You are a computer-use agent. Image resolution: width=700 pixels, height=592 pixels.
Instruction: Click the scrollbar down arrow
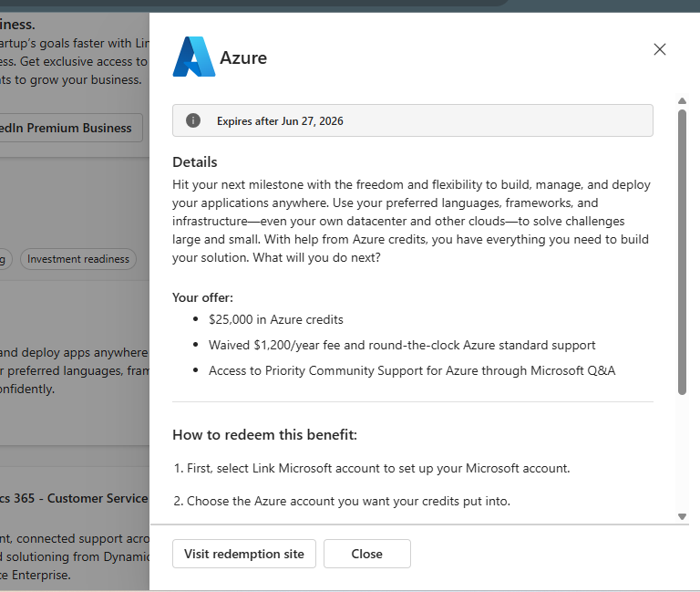point(682,516)
